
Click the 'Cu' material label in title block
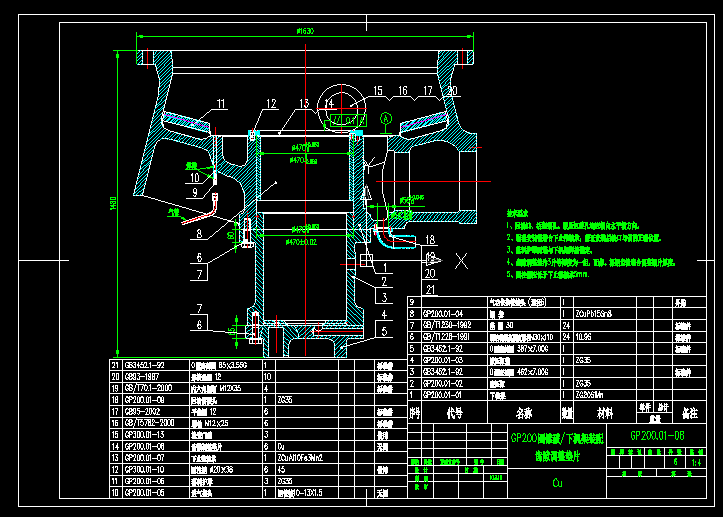tap(557, 483)
